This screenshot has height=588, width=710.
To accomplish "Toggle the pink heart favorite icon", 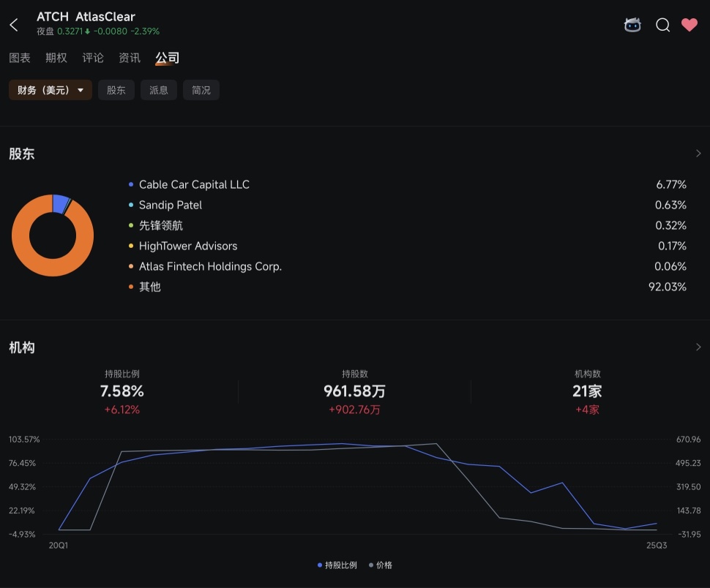I will pos(690,25).
